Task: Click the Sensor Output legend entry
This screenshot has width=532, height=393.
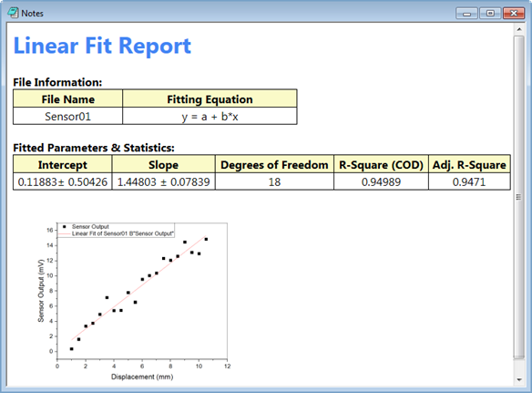Action: click(x=86, y=226)
